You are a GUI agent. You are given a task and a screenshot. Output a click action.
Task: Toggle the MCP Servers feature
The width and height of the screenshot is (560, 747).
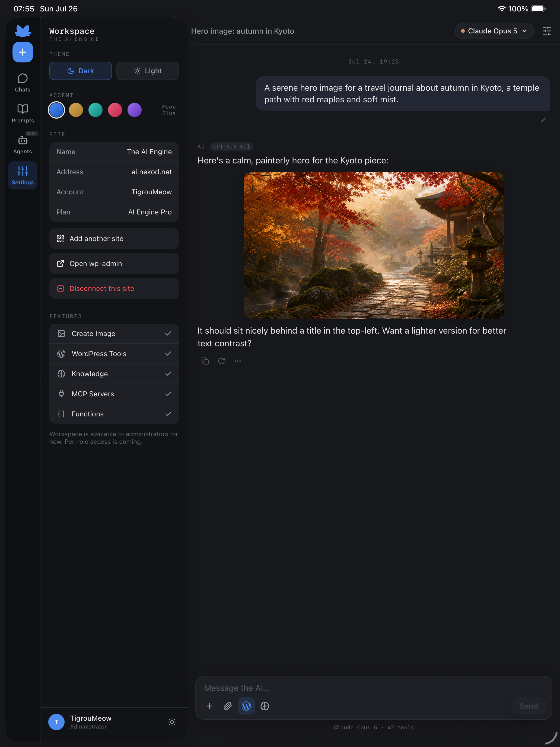[114, 394]
